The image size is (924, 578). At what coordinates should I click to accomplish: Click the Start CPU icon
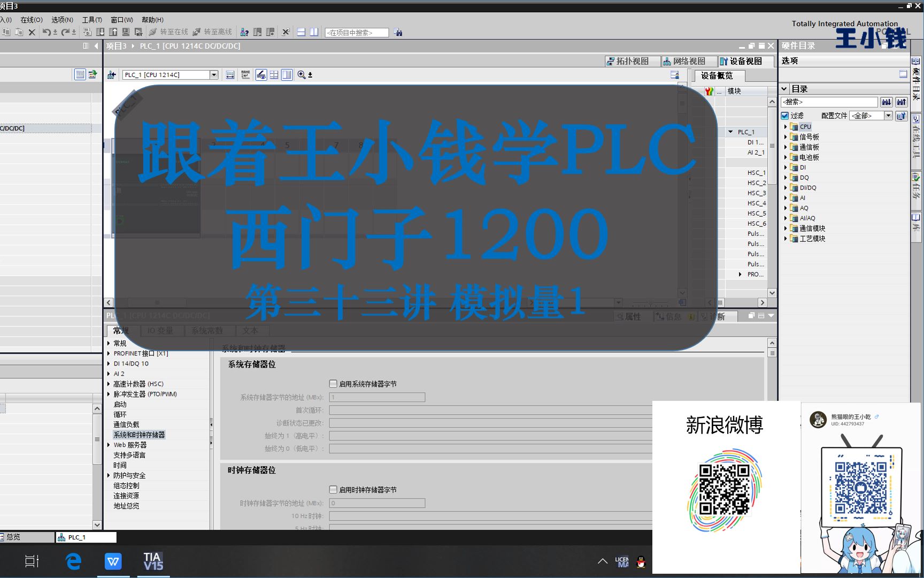[257, 32]
